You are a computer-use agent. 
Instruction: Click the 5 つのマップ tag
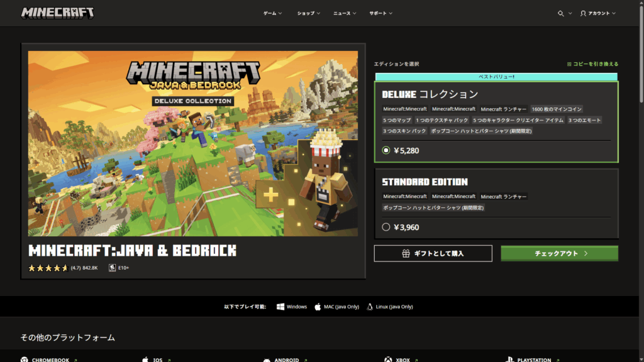pos(397,120)
